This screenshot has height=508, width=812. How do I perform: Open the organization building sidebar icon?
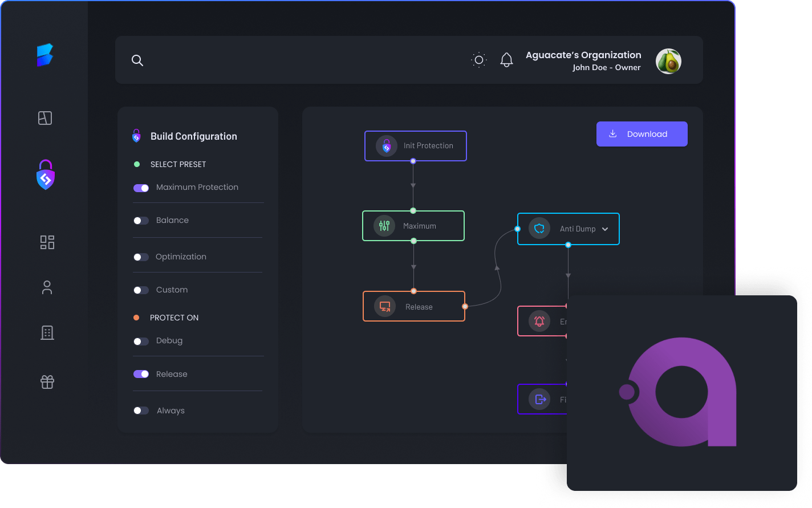tap(47, 332)
